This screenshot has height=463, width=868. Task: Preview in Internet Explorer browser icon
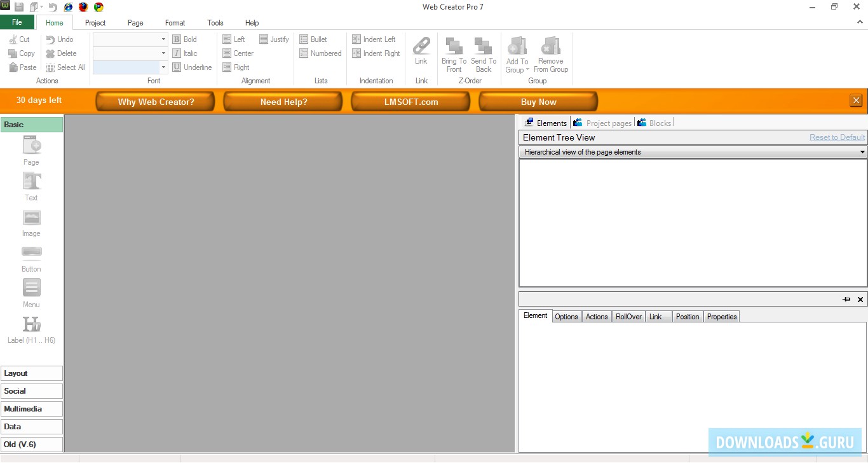68,7
